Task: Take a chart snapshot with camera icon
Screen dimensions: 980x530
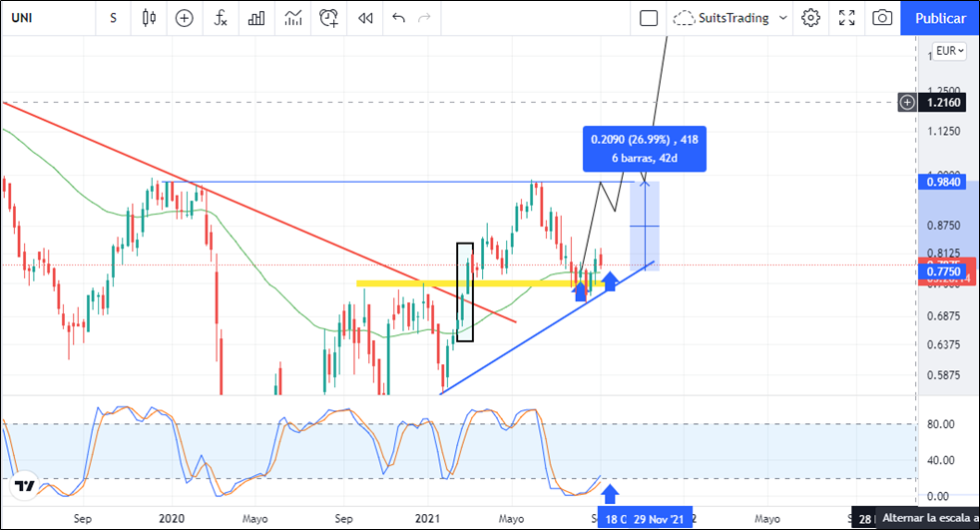Action: (x=882, y=18)
